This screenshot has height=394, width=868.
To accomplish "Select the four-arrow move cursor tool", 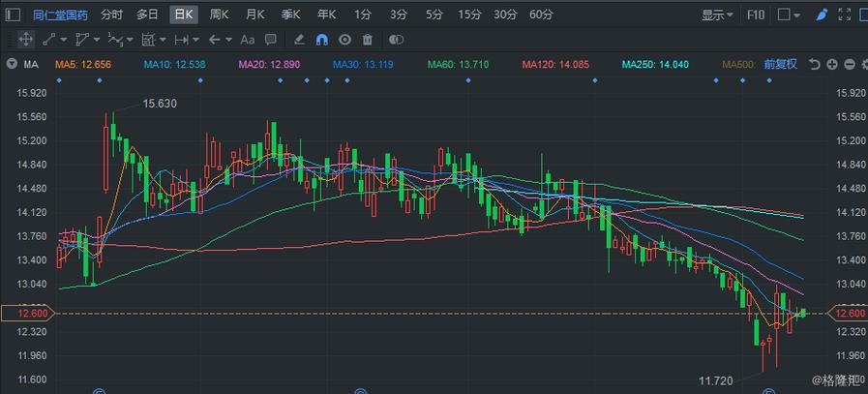I will [x=25, y=40].
